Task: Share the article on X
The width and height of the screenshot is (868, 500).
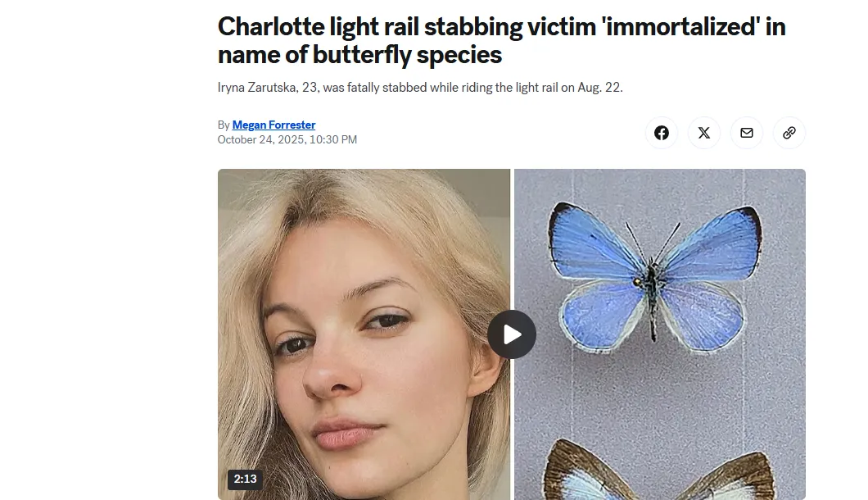Action: coord(703,133)
